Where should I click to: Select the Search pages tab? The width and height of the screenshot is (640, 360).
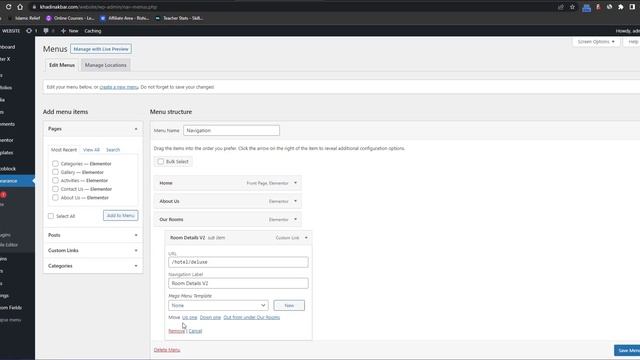pyautogui.click(x=113, y=150)
